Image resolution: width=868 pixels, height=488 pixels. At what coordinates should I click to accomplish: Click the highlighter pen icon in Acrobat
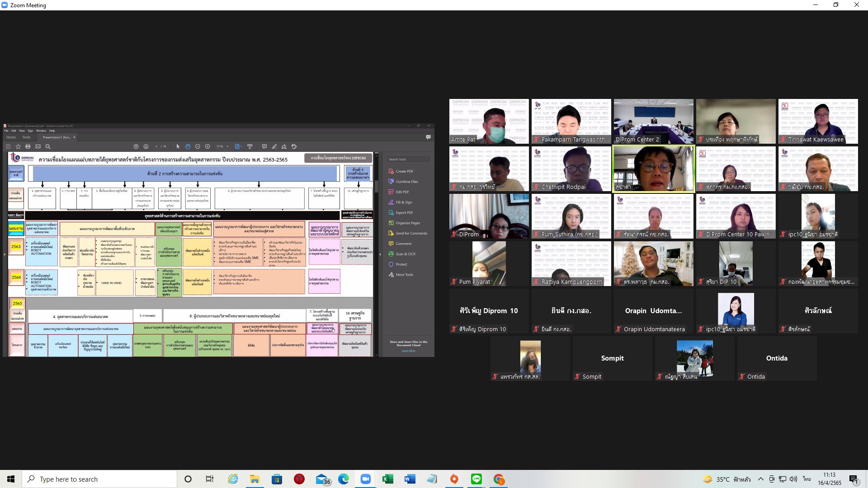click(274, 146)
